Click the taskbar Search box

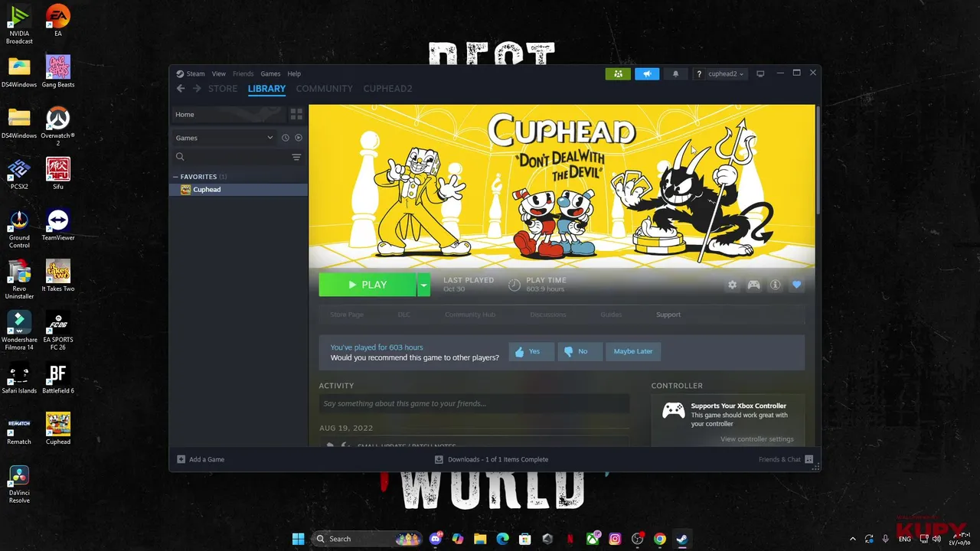pos(367,539)
